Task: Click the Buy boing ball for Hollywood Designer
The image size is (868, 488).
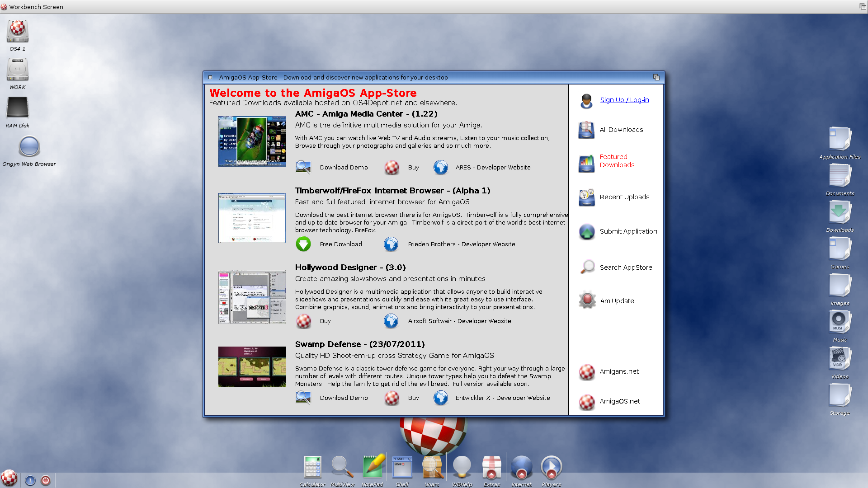Action: click(303, 321)
